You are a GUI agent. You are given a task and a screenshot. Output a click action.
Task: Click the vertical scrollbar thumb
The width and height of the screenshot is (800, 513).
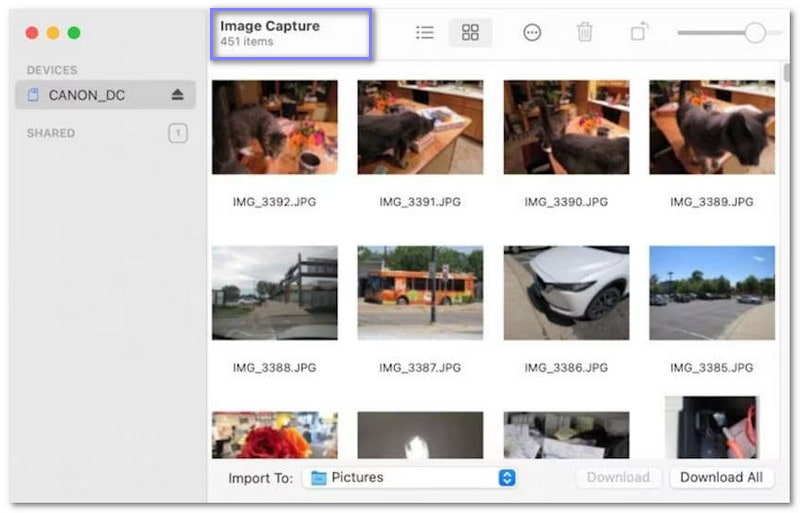coord(786,72)
